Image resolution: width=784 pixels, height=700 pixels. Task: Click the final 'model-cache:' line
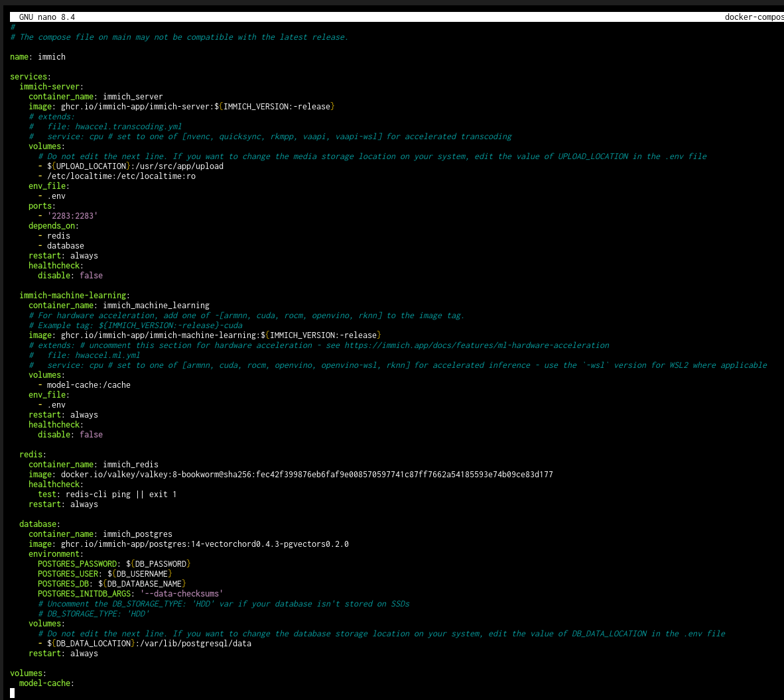[46, 683]
